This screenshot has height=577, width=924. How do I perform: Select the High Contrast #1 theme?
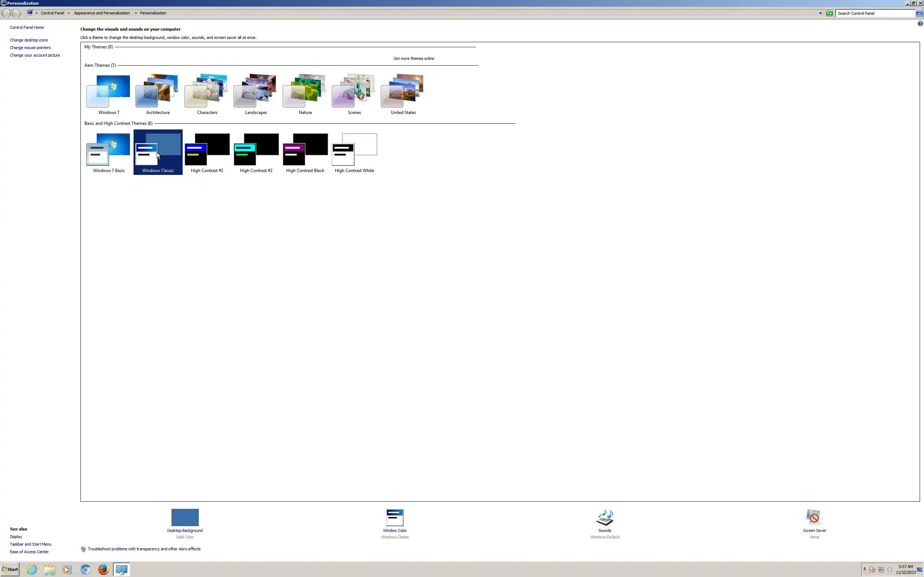(207, 152)
